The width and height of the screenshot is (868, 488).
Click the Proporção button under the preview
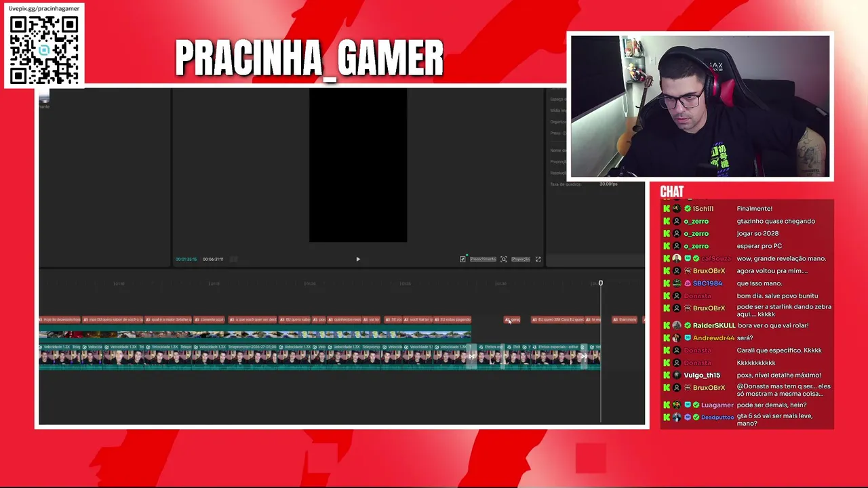pos(521,259)
